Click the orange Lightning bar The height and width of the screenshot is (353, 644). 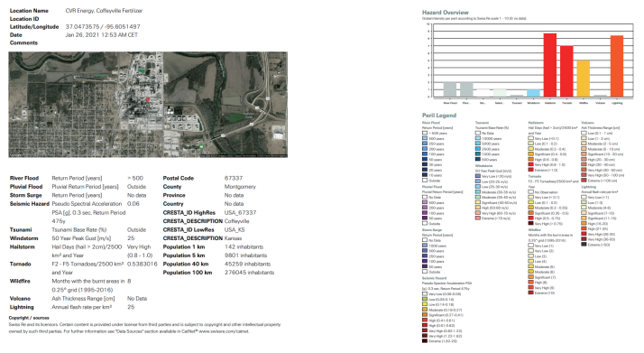pos(617,66)
